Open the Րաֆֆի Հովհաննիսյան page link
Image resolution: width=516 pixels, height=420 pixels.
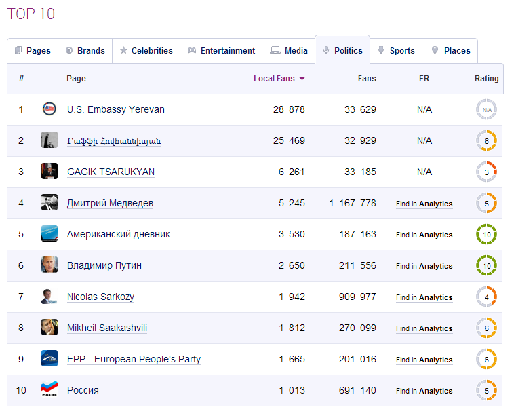pyautogui.click(x=114, y=141)
